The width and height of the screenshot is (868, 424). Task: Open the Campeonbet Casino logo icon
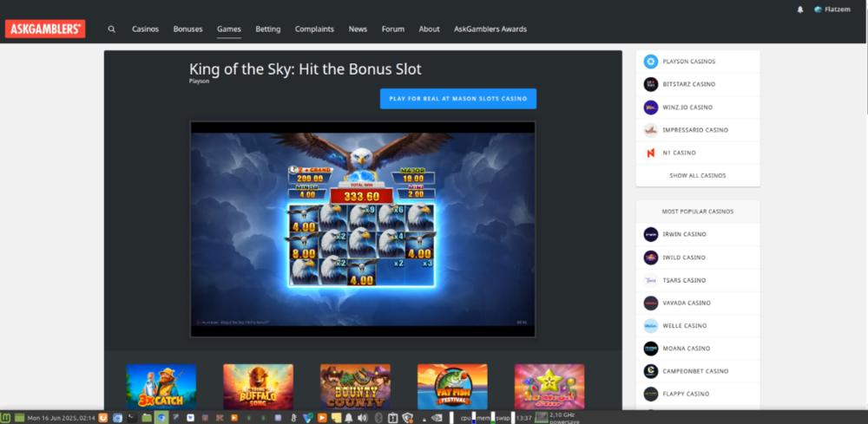651,371
